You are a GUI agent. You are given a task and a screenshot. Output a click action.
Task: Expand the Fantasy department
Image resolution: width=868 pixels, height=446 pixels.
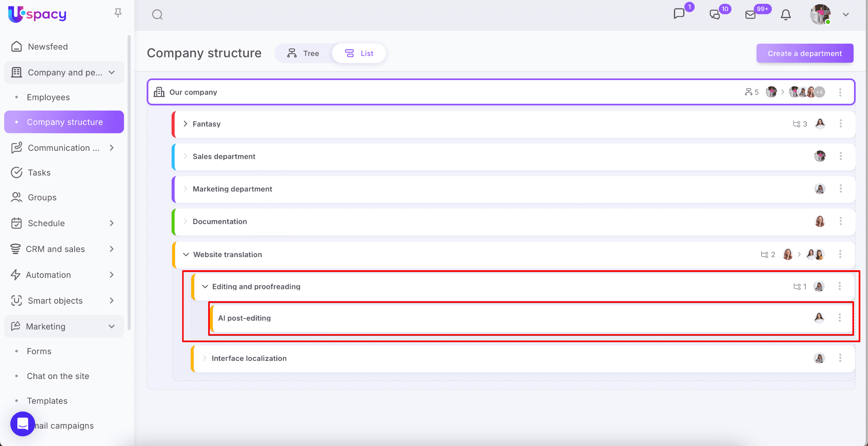click(x=185, y=124)
